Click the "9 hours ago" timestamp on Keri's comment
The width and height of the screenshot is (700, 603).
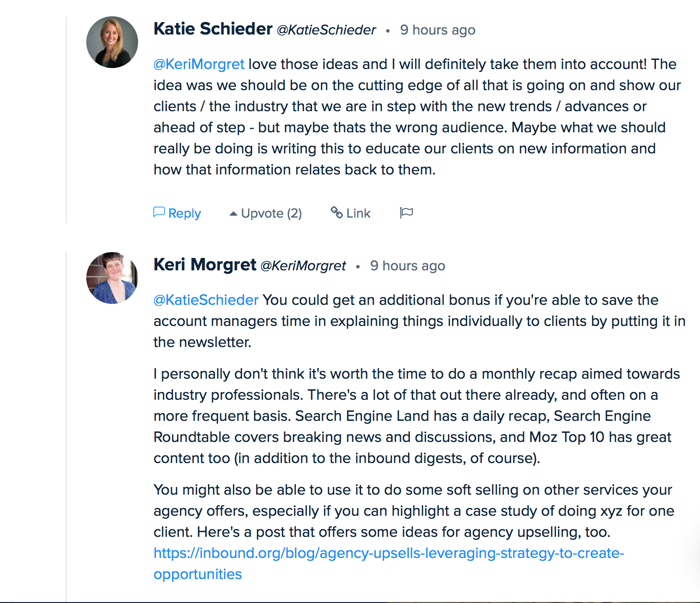pos(408,266)
